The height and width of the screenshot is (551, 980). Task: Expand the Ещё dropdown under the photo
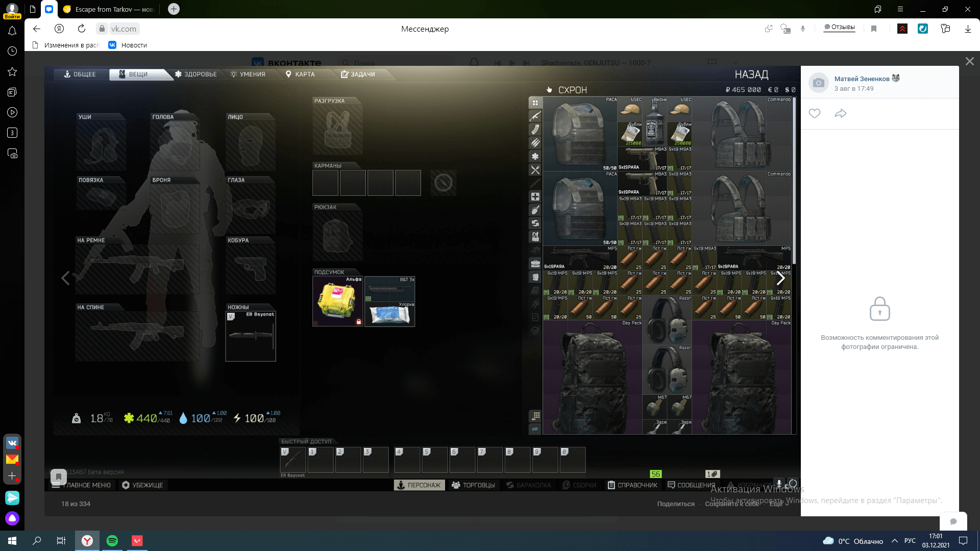(x=779, y=504)
